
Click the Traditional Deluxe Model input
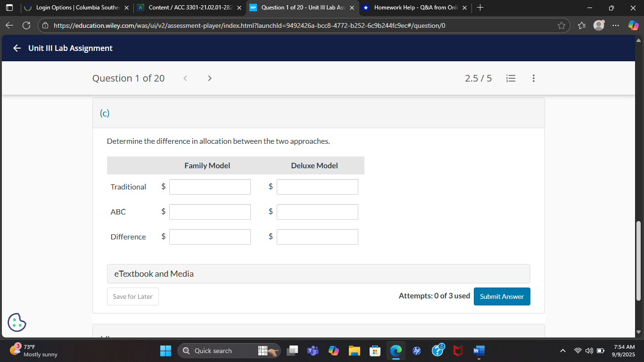(x=317, y=187)
